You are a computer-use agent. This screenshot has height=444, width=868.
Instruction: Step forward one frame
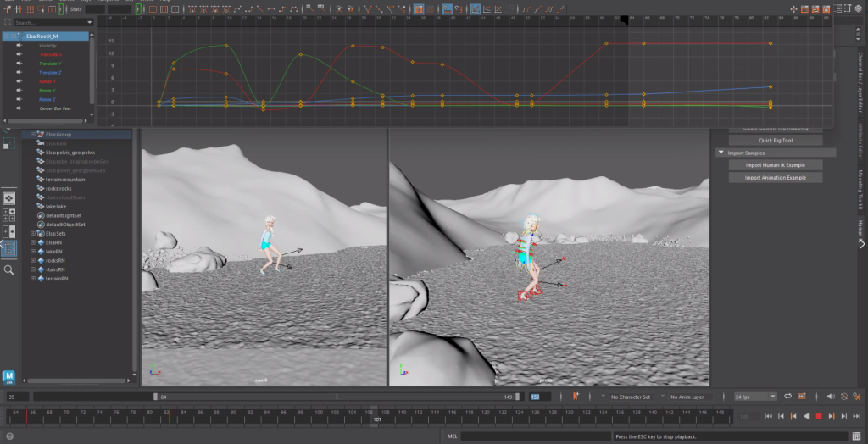click(x=844, y=416)
